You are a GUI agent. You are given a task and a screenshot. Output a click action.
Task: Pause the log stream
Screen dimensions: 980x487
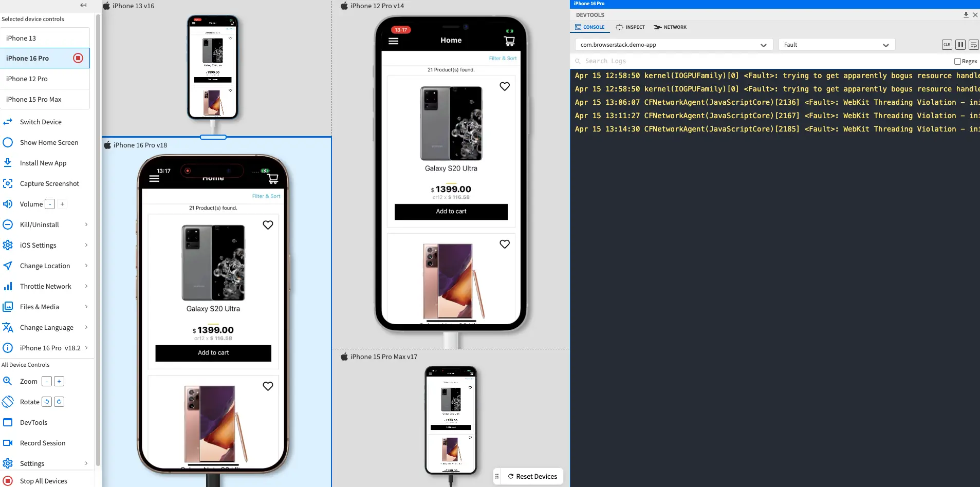pyautogui.click(x=960, y=45)
